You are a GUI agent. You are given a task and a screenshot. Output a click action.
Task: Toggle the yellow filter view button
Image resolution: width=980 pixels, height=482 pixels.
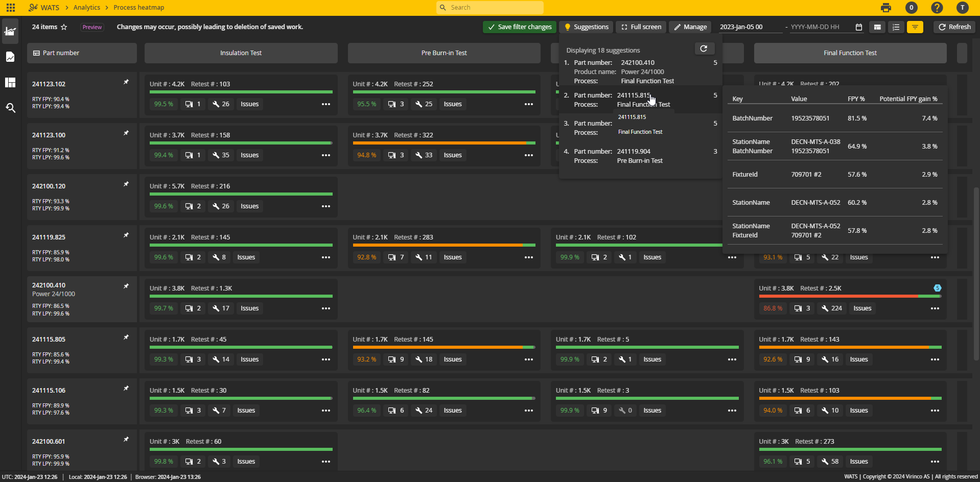[x=915, y=27]
